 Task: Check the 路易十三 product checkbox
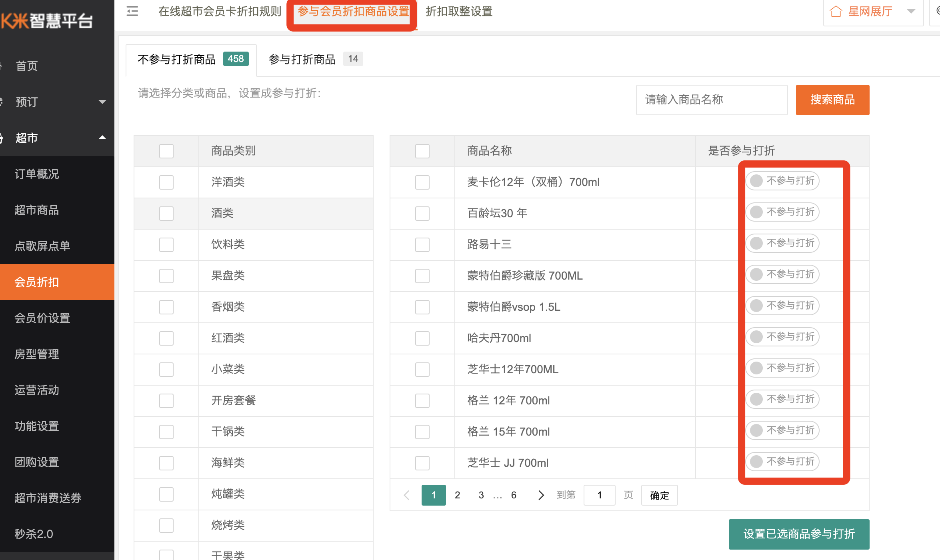(x=422, y=245)
